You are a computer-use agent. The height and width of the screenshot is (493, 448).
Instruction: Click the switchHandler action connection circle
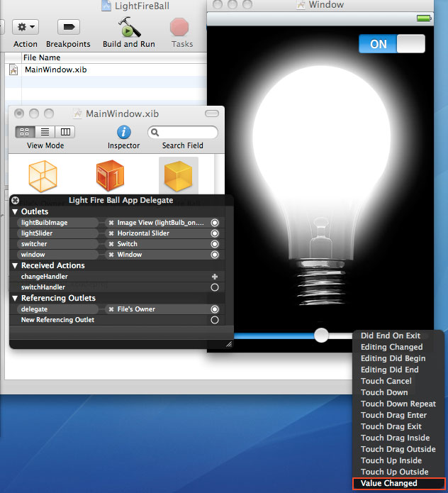[x=215, y=287]
